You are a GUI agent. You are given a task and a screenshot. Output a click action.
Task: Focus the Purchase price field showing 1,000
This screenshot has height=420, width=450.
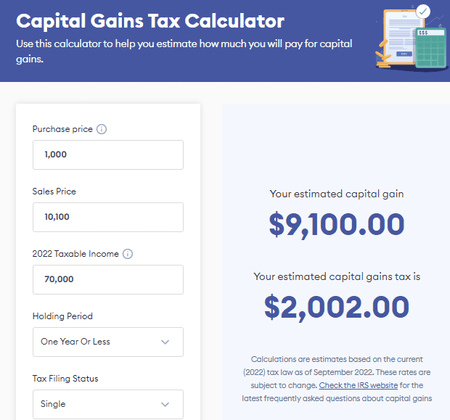click(x=108, y=155)
